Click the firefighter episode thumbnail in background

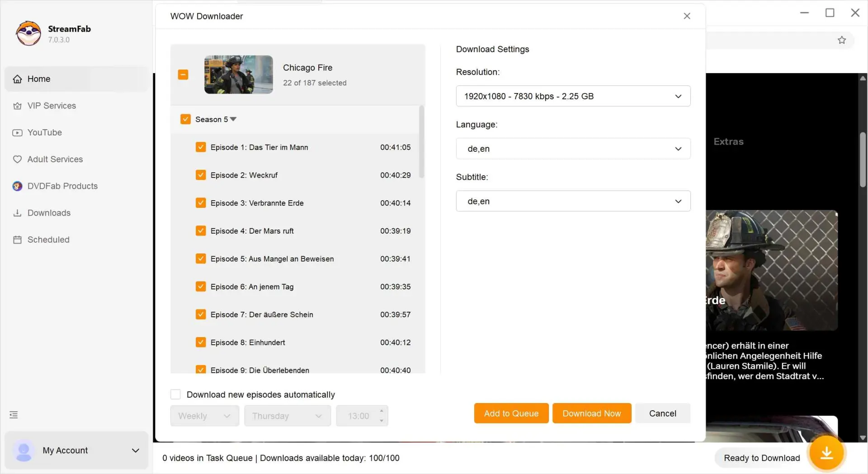pos(772,270)
